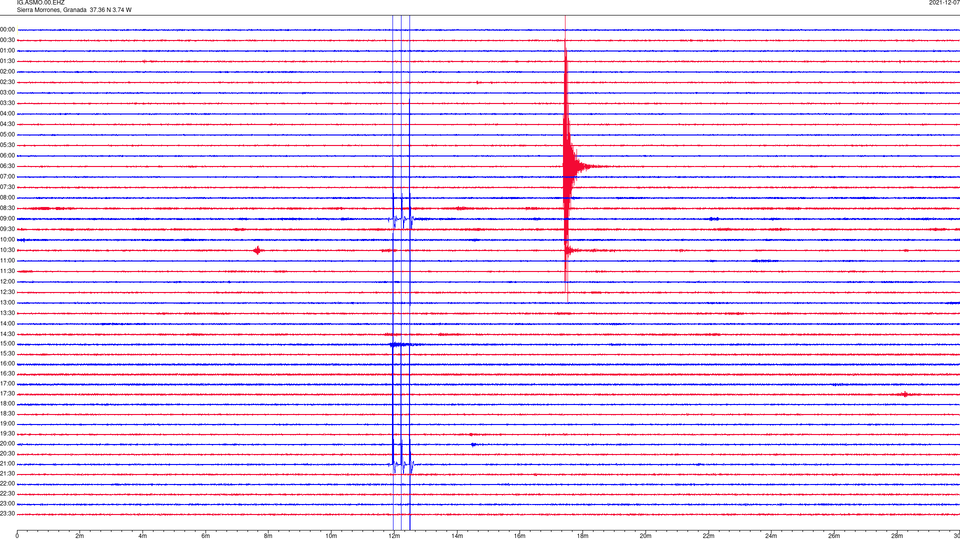Viewport: 960px width, 540px height.
Task: Click the "15:00" trace time label
Action: click(x=7, y=344)
